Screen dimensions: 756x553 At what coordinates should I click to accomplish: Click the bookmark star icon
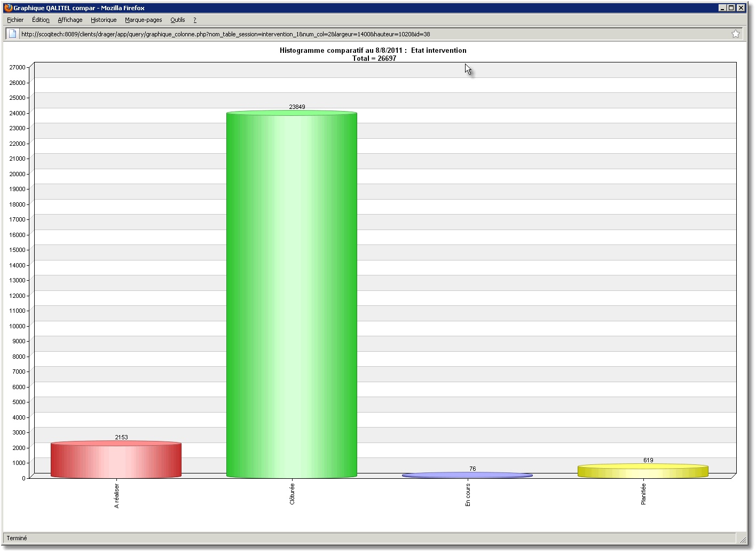click(736, 34)
